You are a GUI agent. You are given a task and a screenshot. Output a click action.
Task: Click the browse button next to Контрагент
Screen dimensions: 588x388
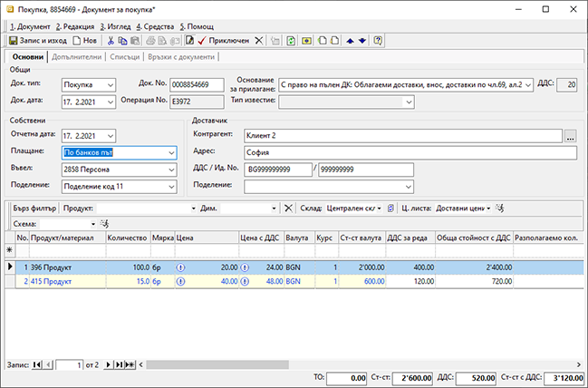tap(570, 135)
